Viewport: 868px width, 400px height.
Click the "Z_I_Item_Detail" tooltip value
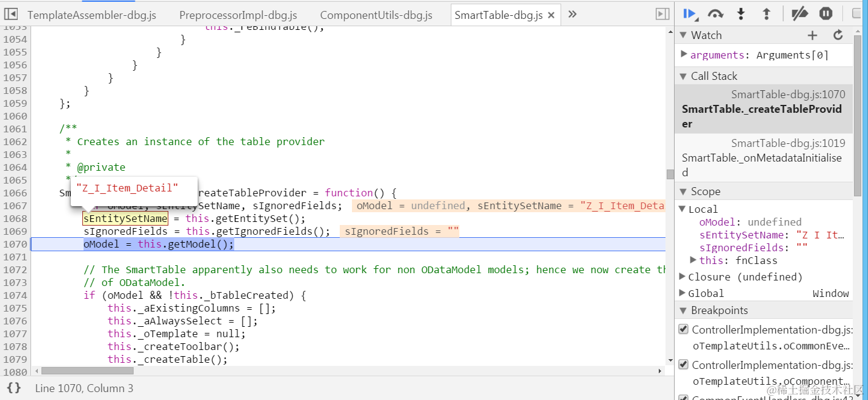(x=127, y=188)
